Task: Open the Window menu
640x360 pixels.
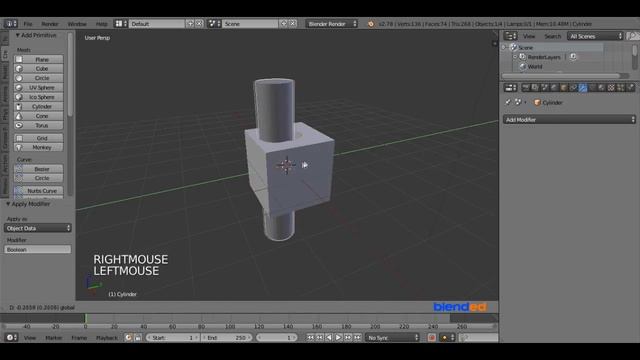Action: point(77,24)
